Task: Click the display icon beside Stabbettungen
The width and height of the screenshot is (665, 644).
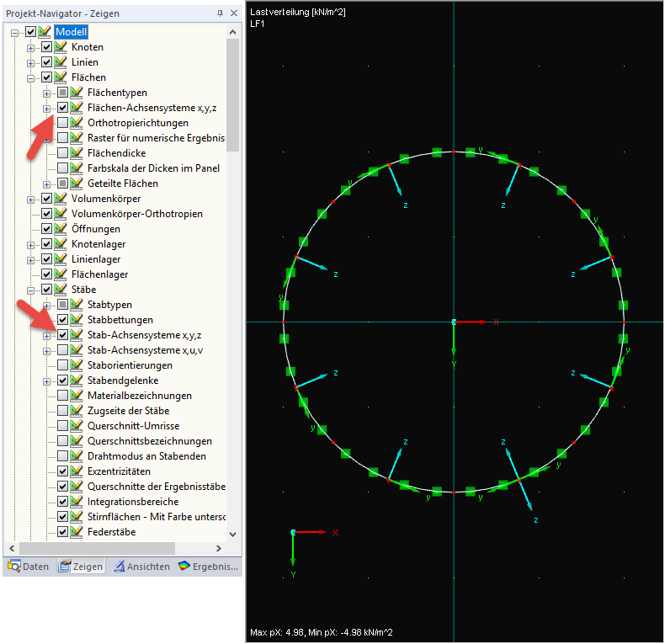Action: coord(77,319)
